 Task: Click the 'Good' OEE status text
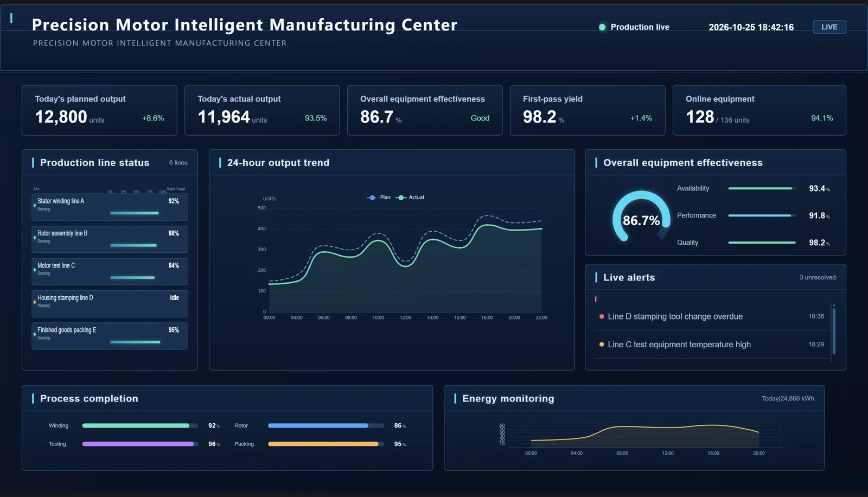480,118
